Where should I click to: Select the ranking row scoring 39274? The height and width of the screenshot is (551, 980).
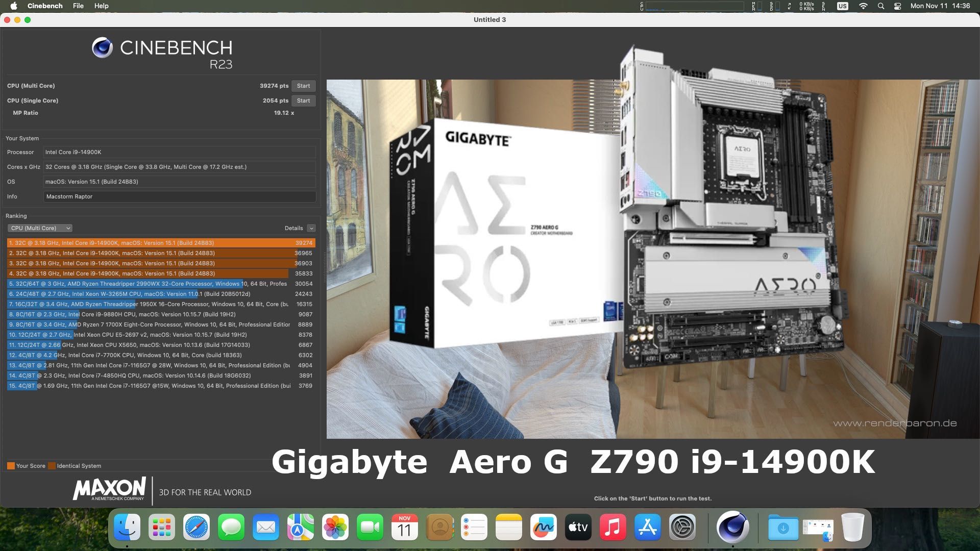point(161,243)
